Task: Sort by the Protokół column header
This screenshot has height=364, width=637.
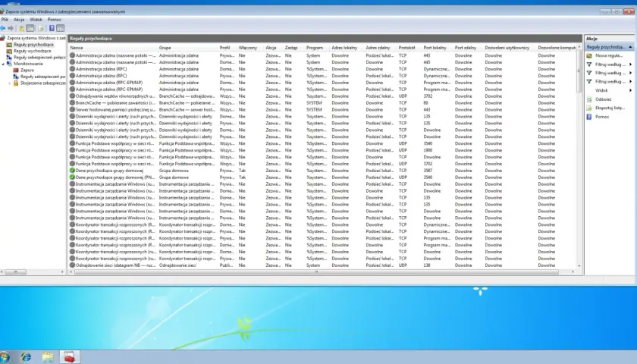Action: [x=406, y=48]
